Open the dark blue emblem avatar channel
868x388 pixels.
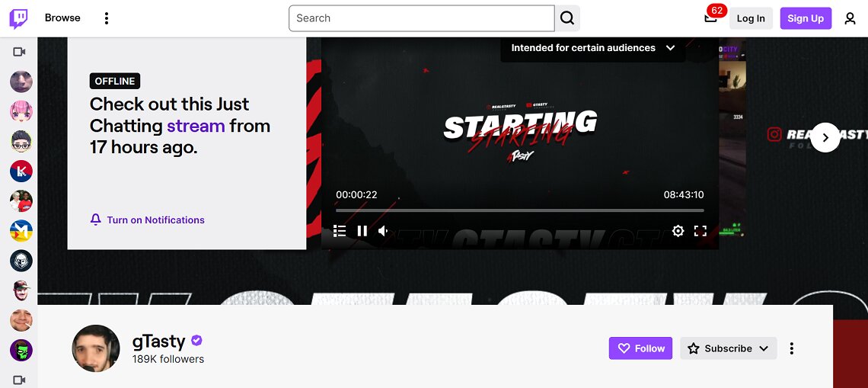pos(21,261)
